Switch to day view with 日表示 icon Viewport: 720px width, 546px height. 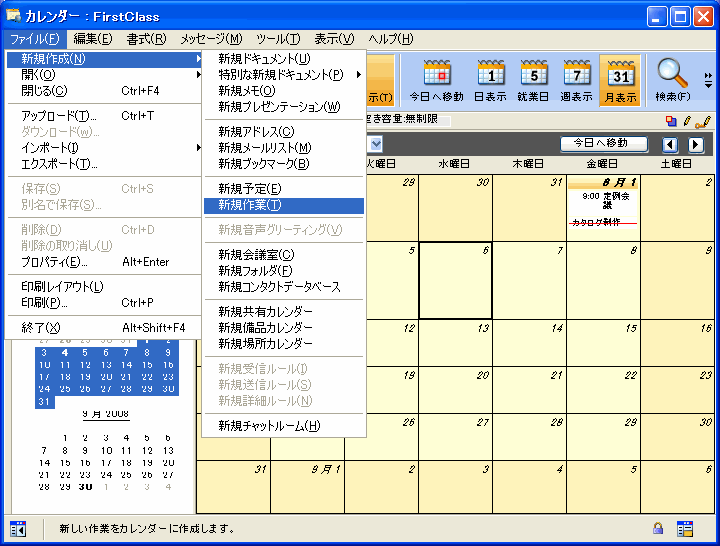pyautogui.click(x=490, y=80)
